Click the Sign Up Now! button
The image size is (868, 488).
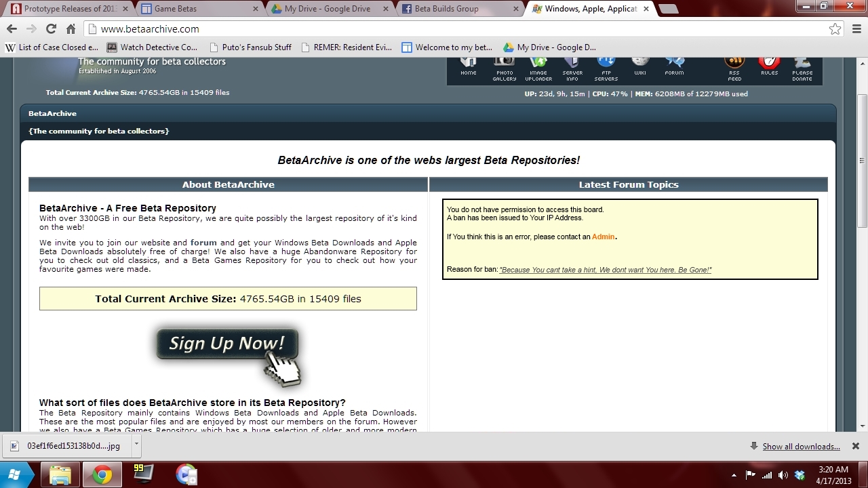[227, 345]
